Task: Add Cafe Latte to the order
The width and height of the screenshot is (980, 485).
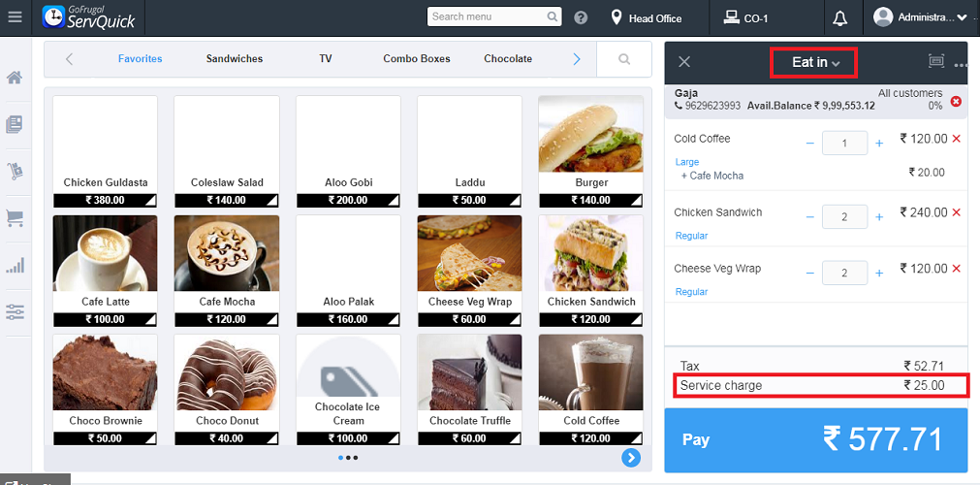Action: tap(105, 271)
